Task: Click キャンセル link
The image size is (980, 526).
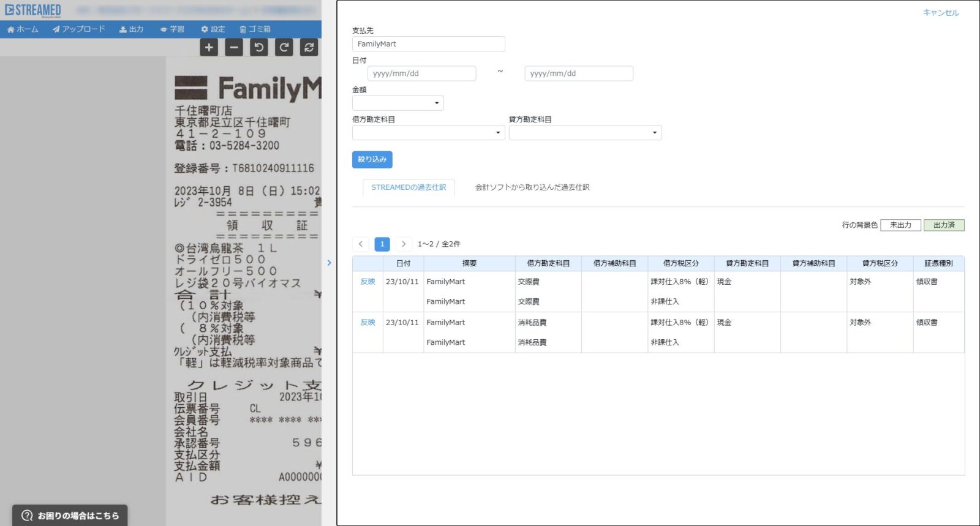Action: click(941, 13)
